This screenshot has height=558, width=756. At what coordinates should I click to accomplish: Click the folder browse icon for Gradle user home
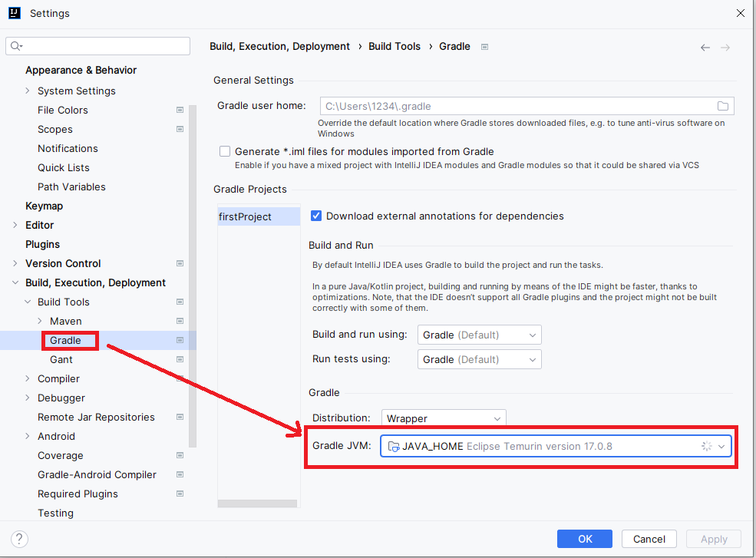(723, 106)
